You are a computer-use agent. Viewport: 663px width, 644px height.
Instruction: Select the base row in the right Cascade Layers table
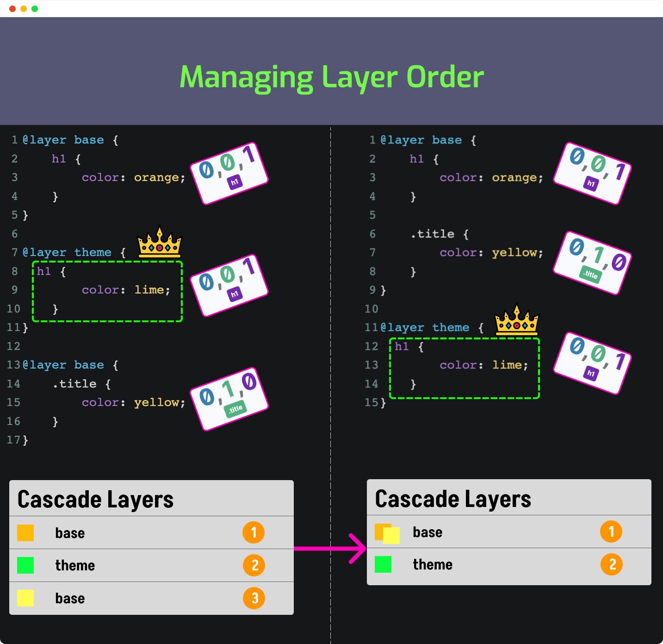coord(509,531)
